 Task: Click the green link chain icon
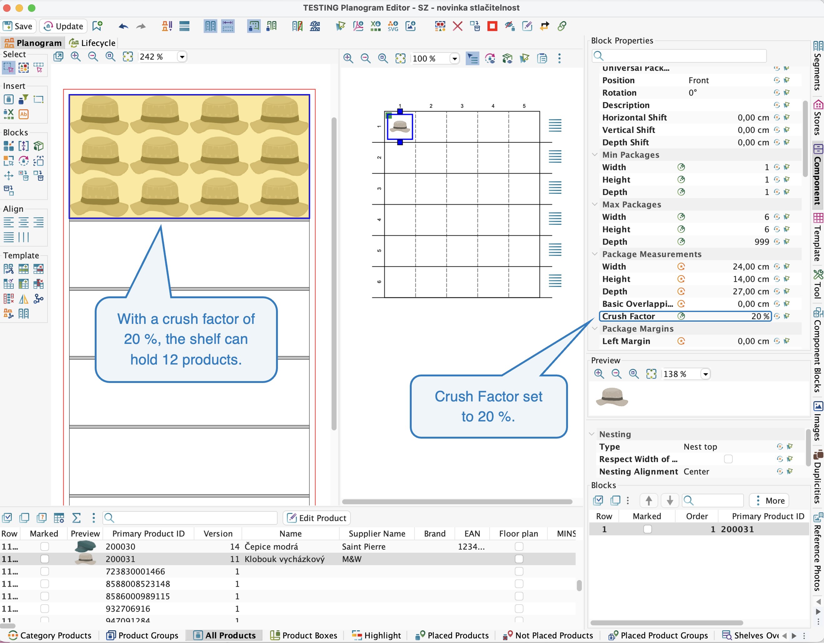coord(562,26)
